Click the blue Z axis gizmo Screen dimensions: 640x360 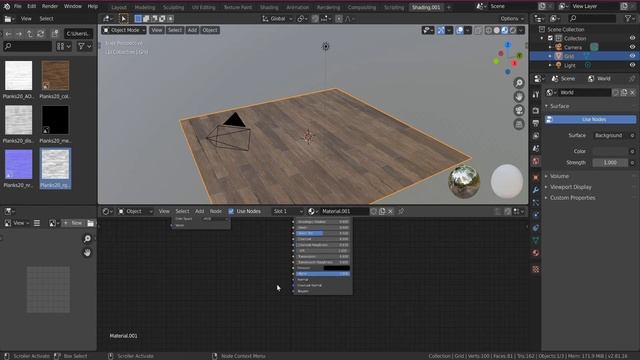tap(508, 44)
